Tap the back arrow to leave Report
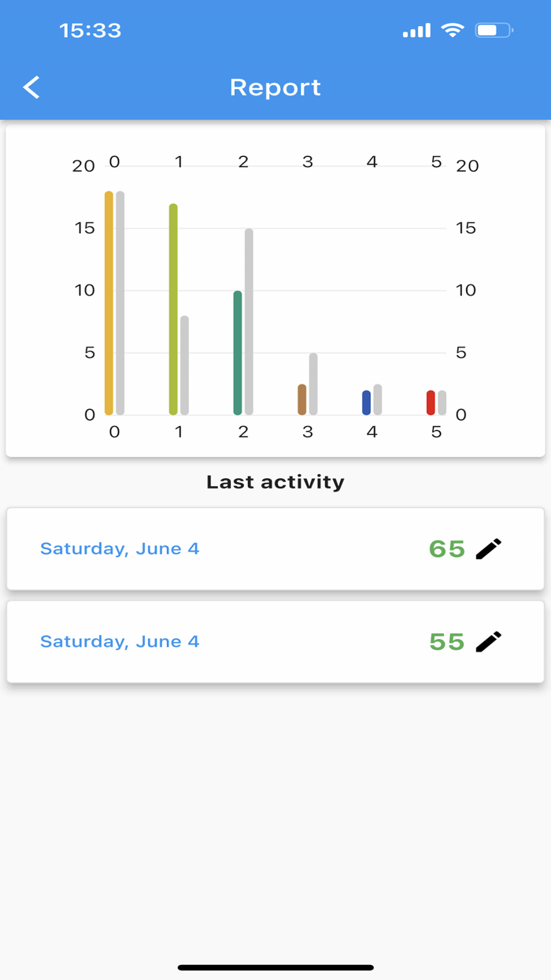Screen dimensions: 551x980 click(31, 87)
